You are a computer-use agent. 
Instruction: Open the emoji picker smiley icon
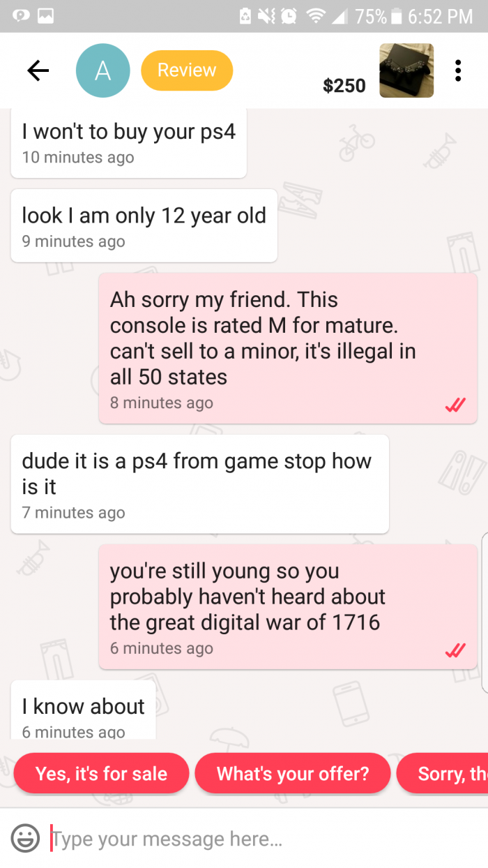[25, 838]
